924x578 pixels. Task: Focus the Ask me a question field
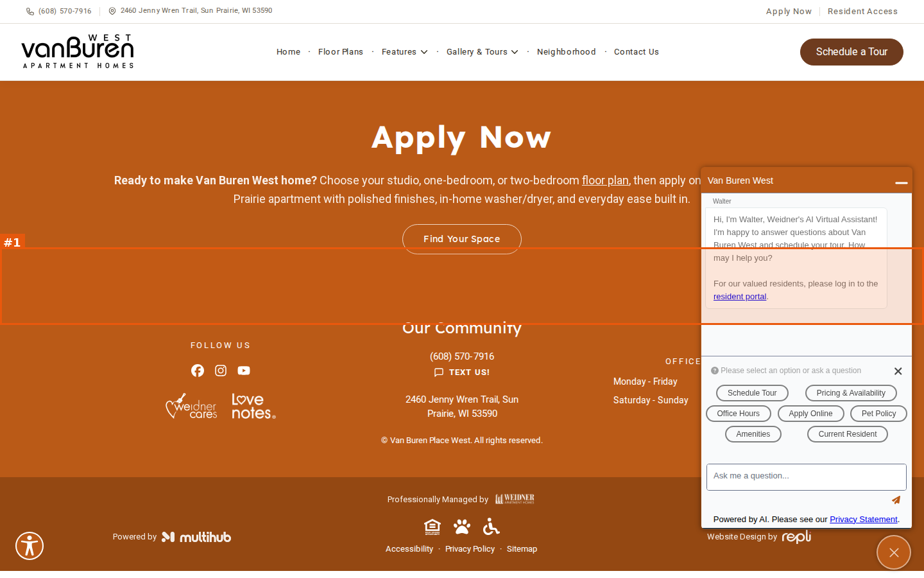click(807, 477)
